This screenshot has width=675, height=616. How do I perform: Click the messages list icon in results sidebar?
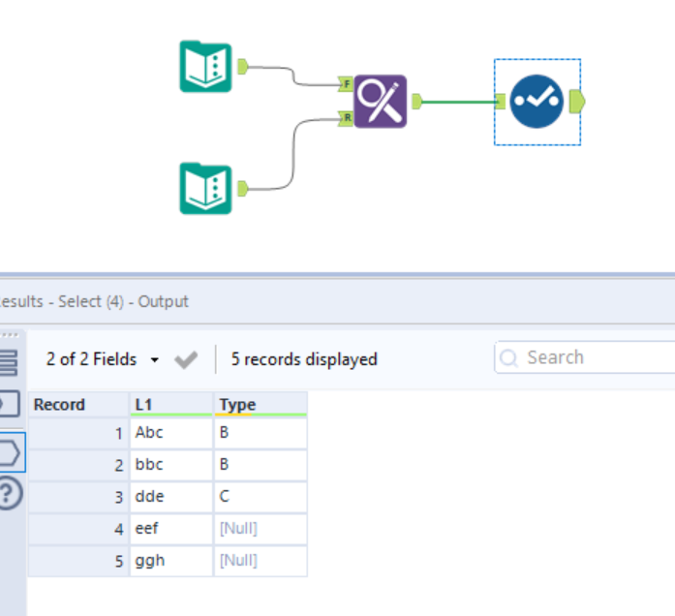[9, 362]
